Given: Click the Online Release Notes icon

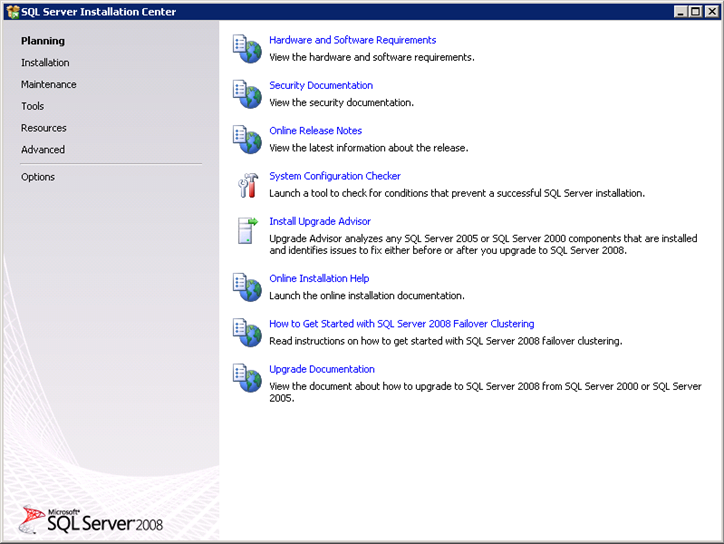Looking at the screenshot, I should point(247,139).
